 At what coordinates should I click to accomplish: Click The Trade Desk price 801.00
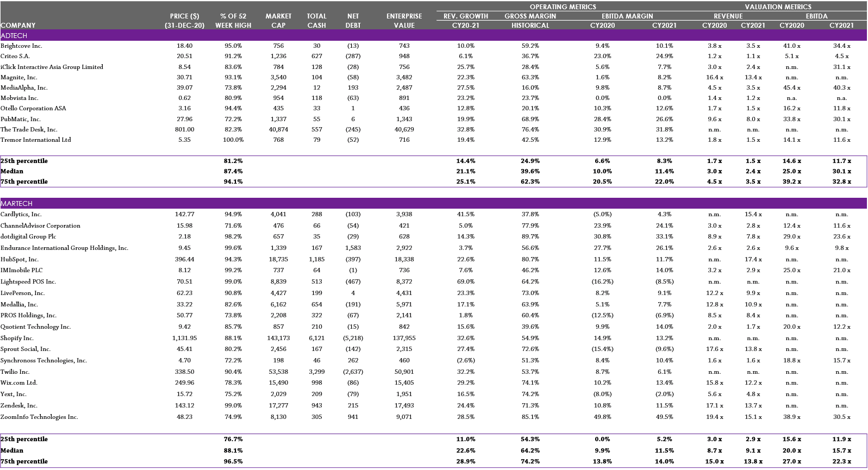point(185,129)
